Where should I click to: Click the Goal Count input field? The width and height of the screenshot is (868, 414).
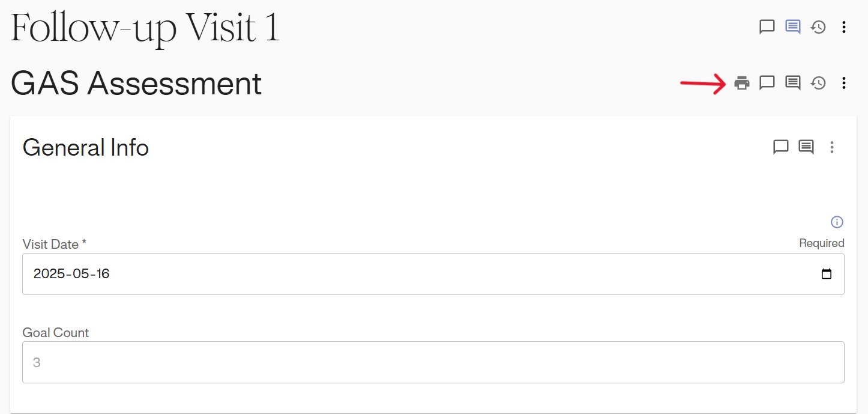click(x=433, y=362)
